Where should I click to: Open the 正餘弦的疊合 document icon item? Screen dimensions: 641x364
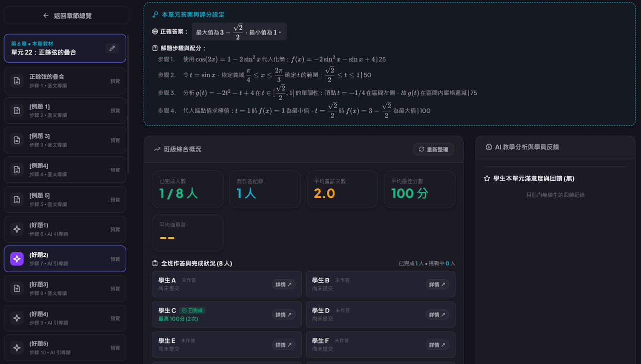[17, 81]
